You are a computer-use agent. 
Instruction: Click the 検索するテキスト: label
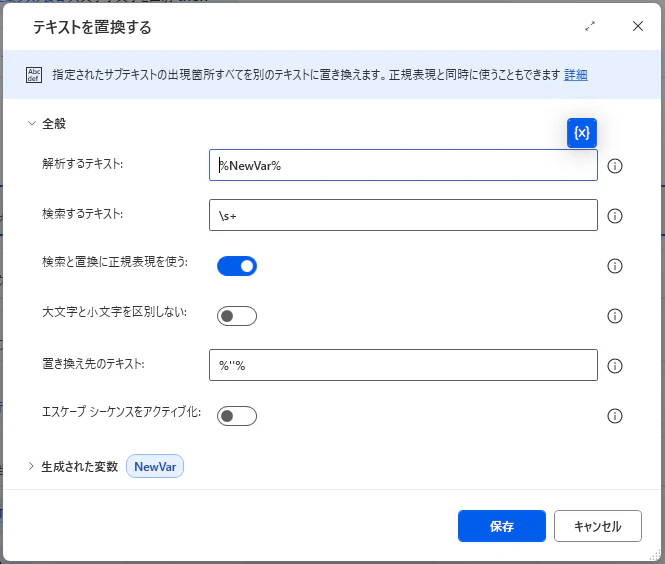pos(82,213)
